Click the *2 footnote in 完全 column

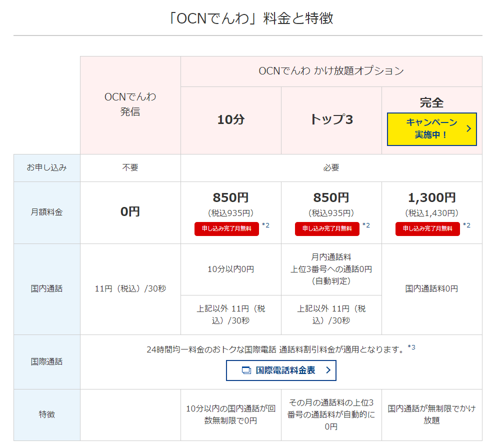[466, 225]
